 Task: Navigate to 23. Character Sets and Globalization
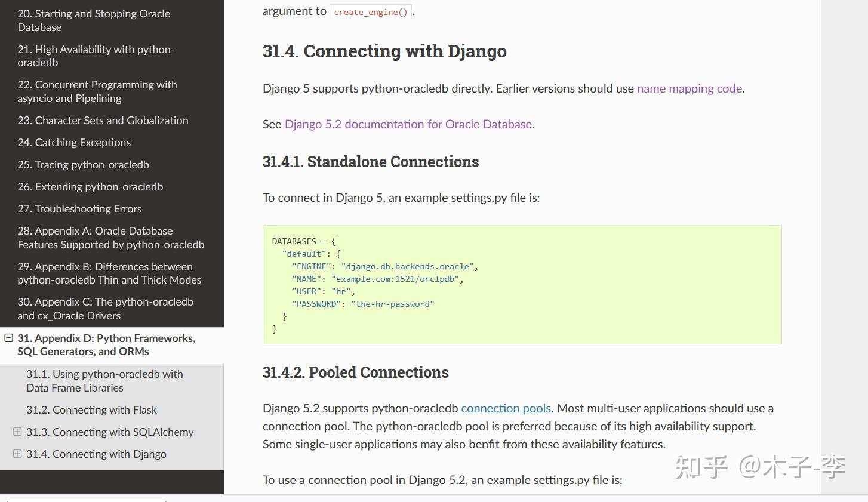[x=103, y=120]
